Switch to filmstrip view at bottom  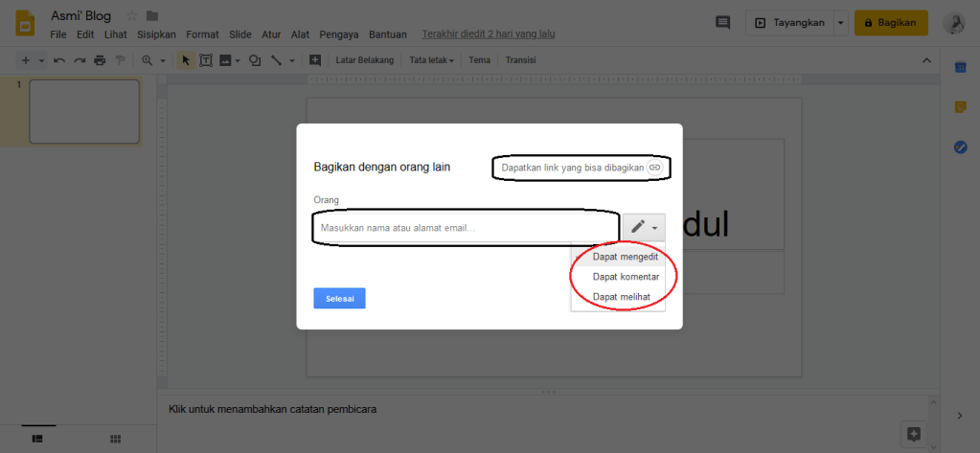(x=37, y=438)
